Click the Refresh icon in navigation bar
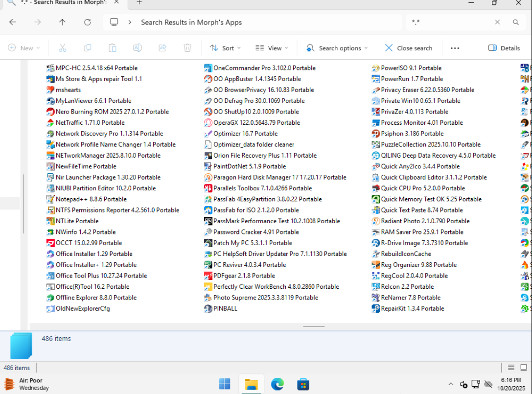532x394 pixels. [88, 22]
